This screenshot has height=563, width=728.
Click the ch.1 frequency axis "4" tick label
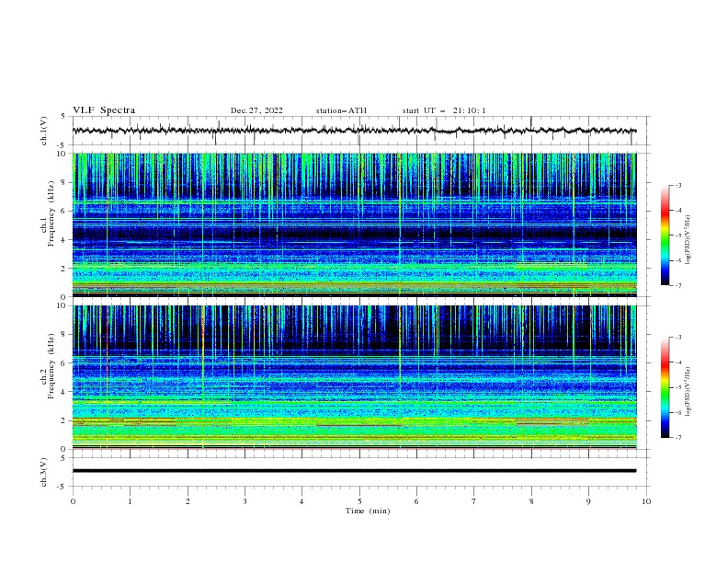[65, 240]
